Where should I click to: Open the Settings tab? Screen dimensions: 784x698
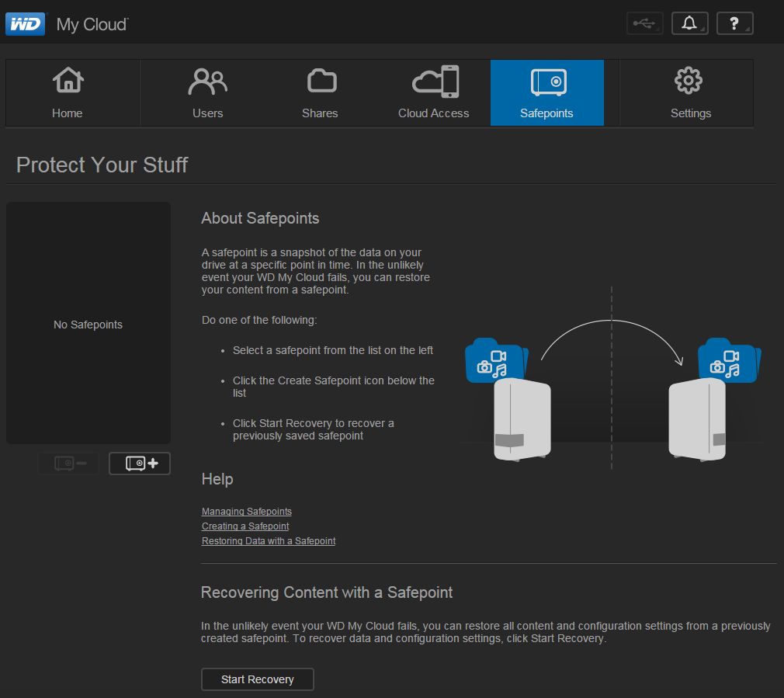coord(691,93)
